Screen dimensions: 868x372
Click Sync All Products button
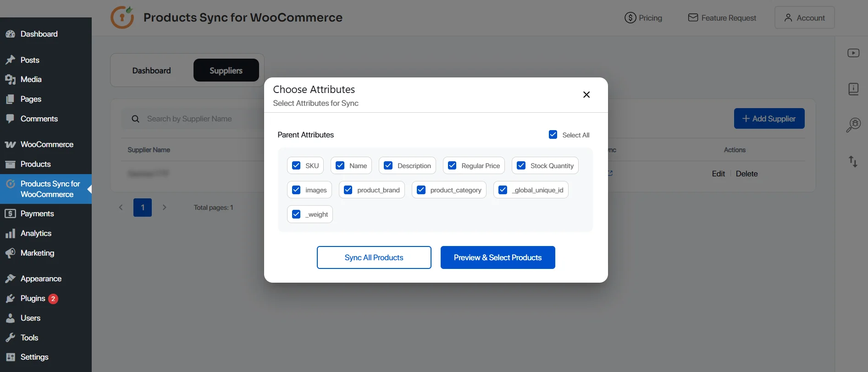click(x=374, y=257)
